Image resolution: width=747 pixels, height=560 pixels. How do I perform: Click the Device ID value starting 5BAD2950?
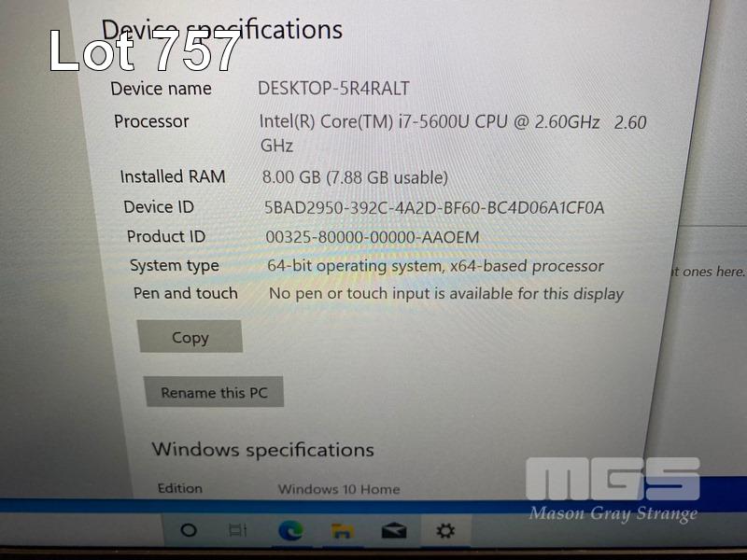pyautogui.click(x=434, y=207)
